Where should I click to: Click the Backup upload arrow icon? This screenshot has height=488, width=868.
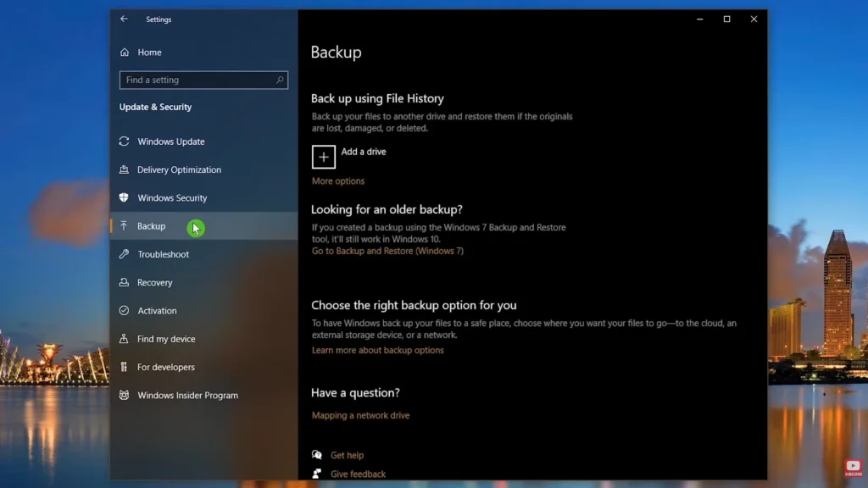point(124,225)
